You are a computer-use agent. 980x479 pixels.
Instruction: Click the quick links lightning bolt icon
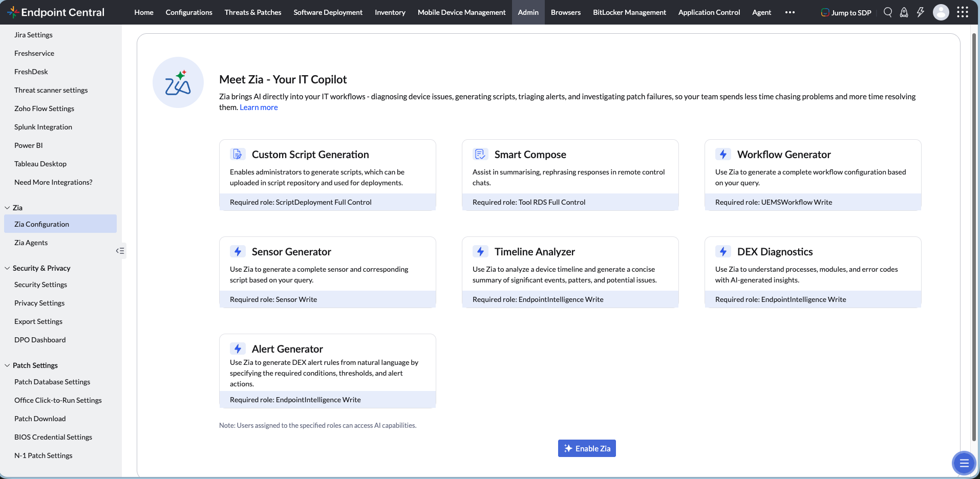tap(921, 12)
